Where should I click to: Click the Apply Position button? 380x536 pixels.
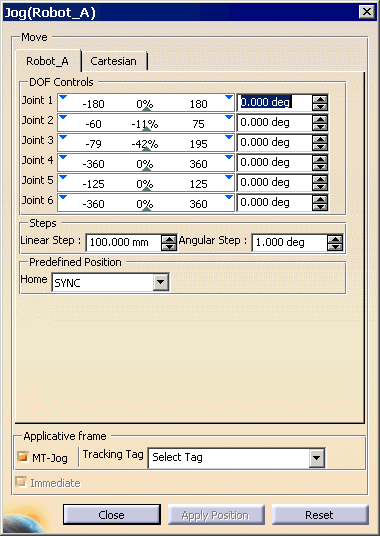pos(216,515)
